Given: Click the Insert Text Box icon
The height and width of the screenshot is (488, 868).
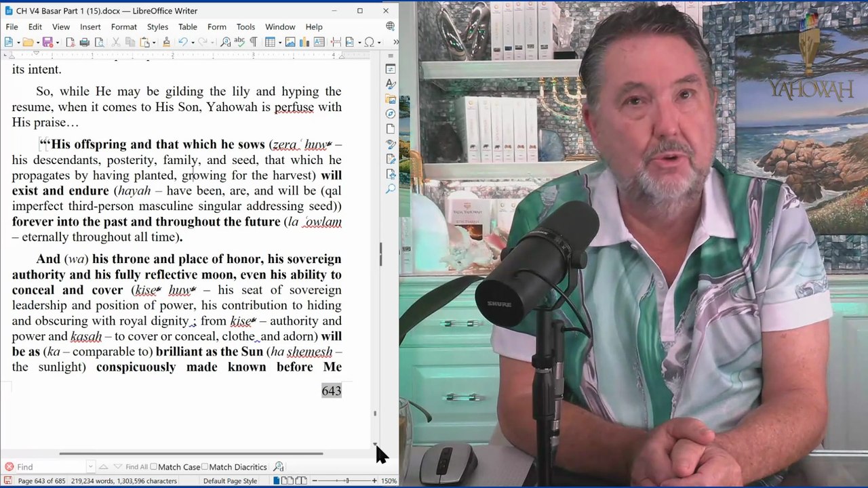Looking at the screenshot, I should pos(319,42).
